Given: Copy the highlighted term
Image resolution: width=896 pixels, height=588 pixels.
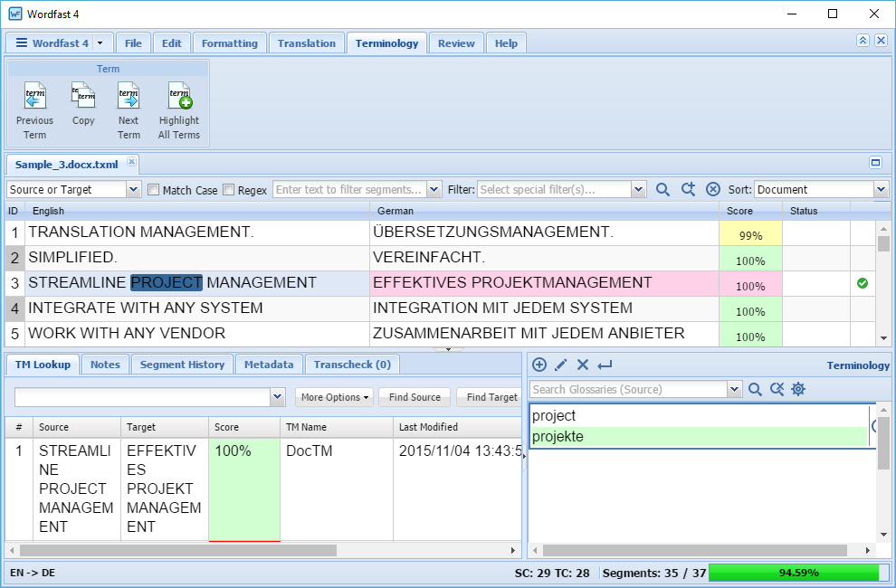Looking at the screenshot, I should coord(83,104).
